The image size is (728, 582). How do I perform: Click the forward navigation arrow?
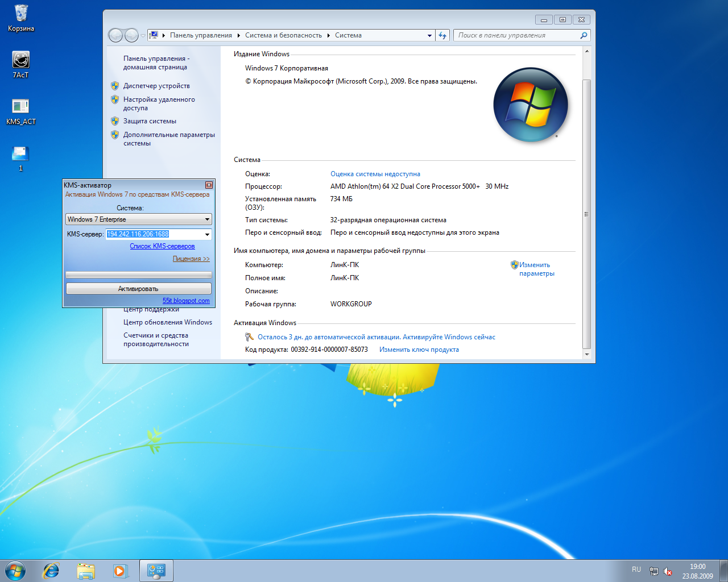[131, 35]
